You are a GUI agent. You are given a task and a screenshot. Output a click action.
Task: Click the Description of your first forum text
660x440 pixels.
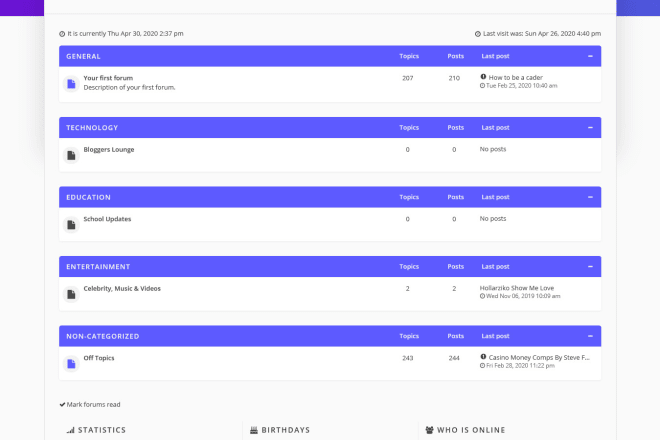[129, 88]
